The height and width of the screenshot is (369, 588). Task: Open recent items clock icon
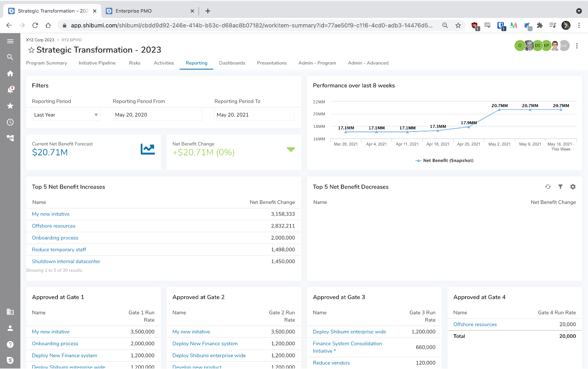coord(10,122)
